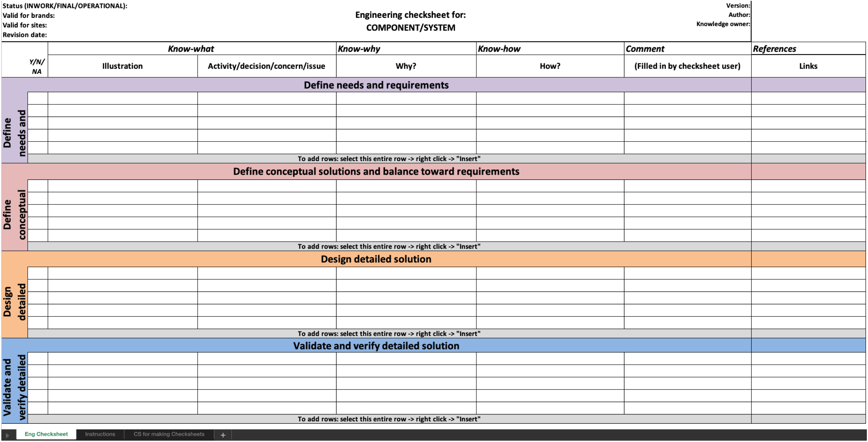Screen dimensions: 868x442
Task: Select the Know-what column group header
Action: 191,49
